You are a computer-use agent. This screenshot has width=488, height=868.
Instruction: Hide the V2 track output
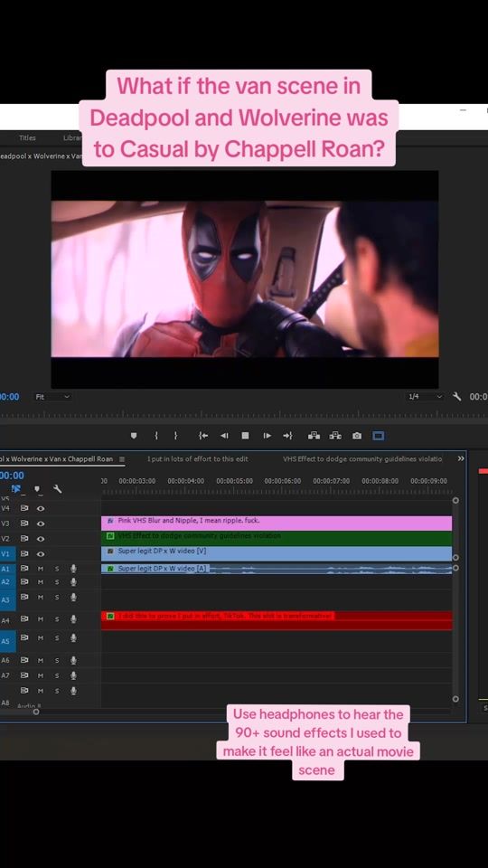(41, 538)
